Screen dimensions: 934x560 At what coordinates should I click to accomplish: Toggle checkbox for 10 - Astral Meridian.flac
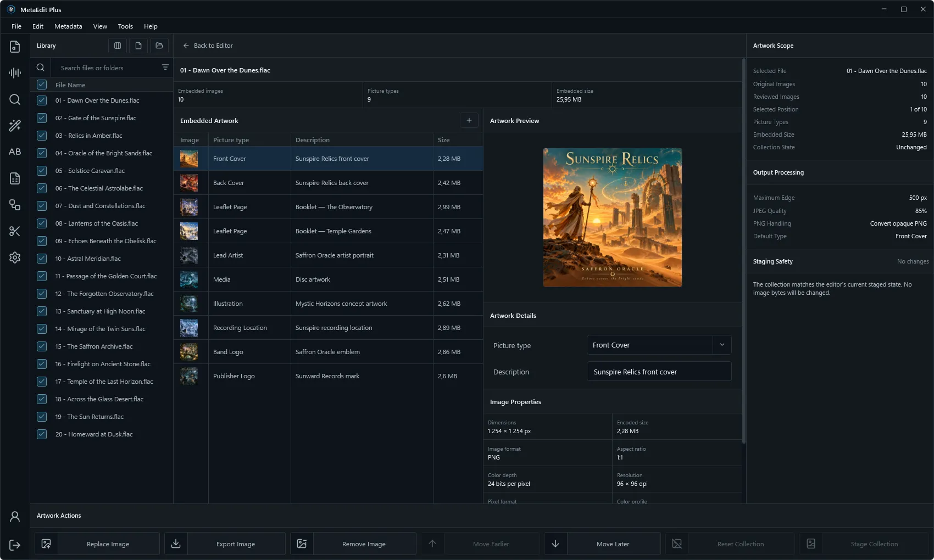[42, 259]
